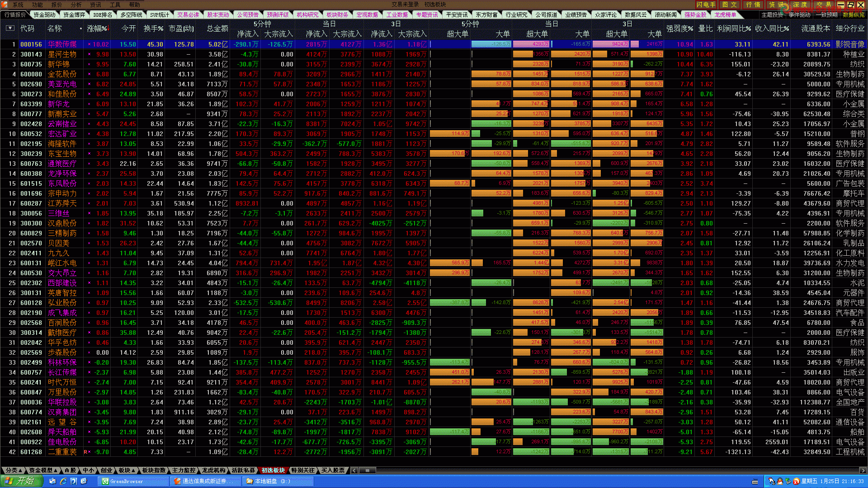Select the 主力监控 bottom tab
This screenshot has width=868, height=488.
pos(184,470)
